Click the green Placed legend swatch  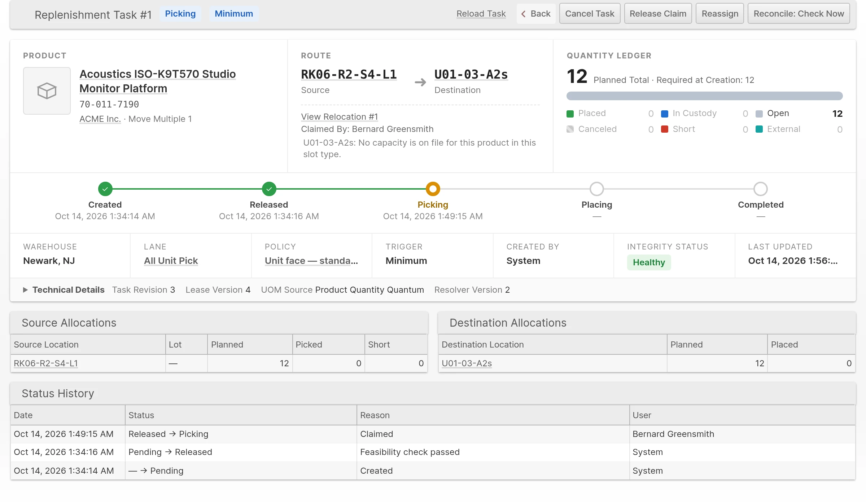(x=570, y=114)
